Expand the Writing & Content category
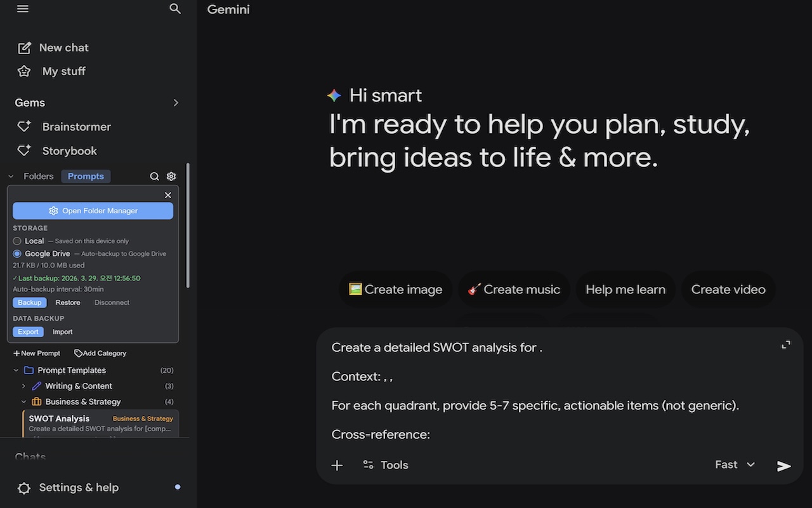The height and width of the screenshot is (508, 812). click(23, 385)
